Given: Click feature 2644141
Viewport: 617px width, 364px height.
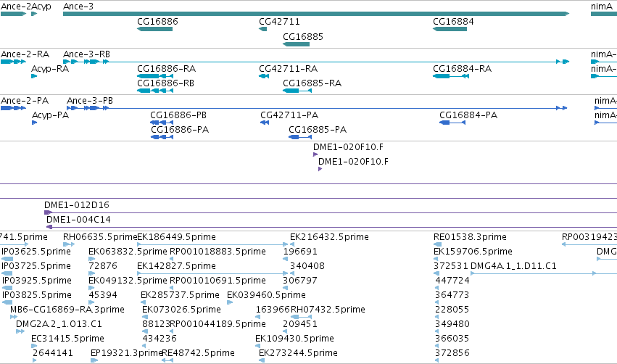Looking at the screenshot, I should click(x=35, y=360).
